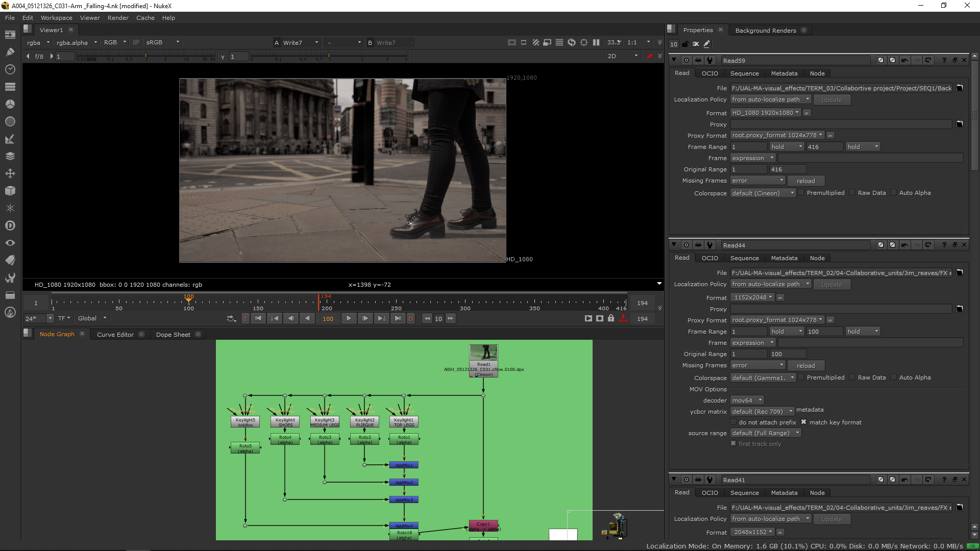
Task: Open the Render menu
Action: (118, 18)
